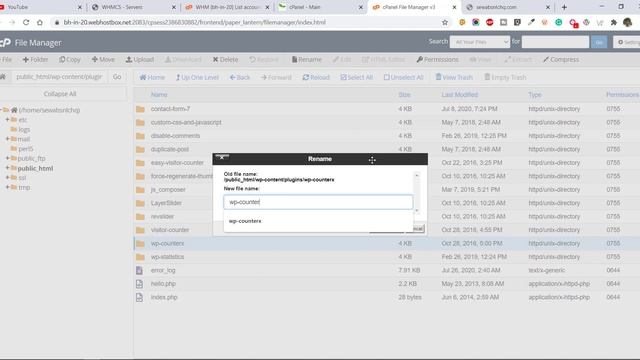Screen dimensions: 640x360
Task: Click the index.php file icon
Action: click(139, 297)
